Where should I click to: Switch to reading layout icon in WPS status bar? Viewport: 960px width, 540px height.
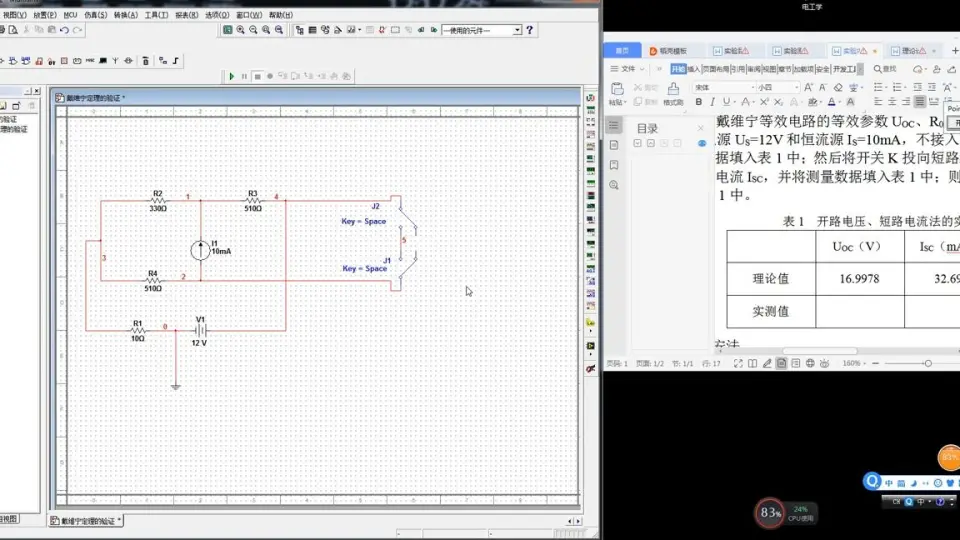(752, 364)
